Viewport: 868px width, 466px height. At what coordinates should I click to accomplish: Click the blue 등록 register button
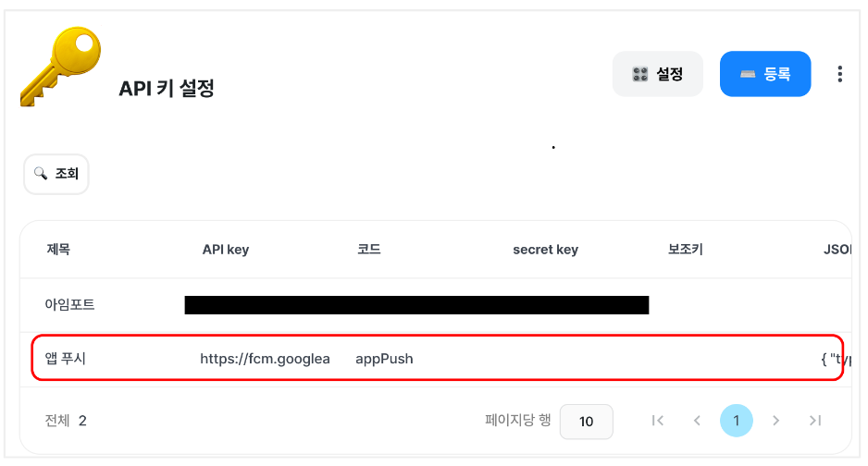coord(765,74)
